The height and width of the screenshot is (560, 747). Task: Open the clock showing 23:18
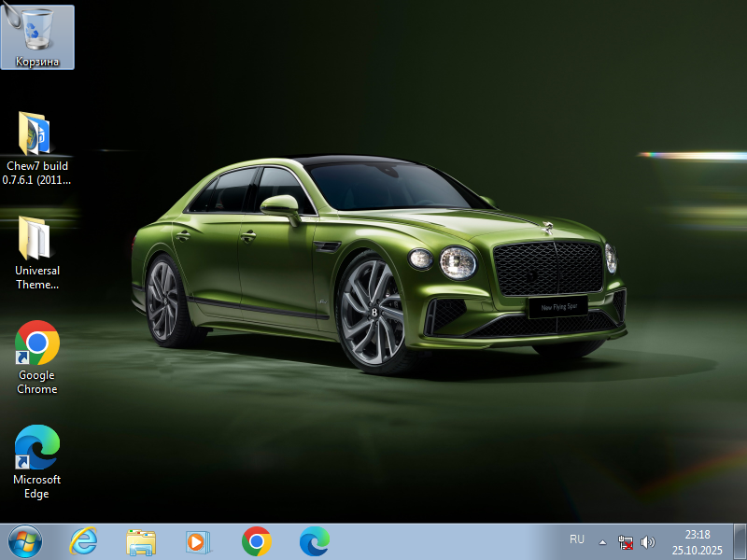point(697,535)
